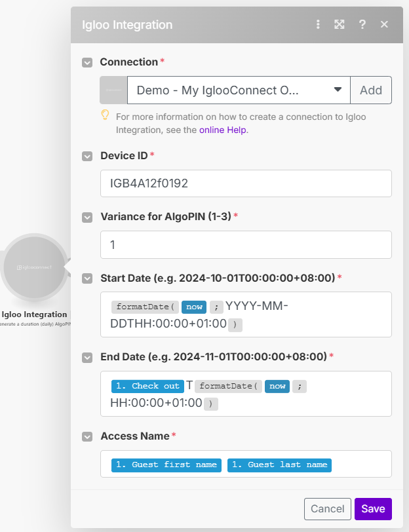
Task: Click the Cancel button
Action: pos(328,509)
